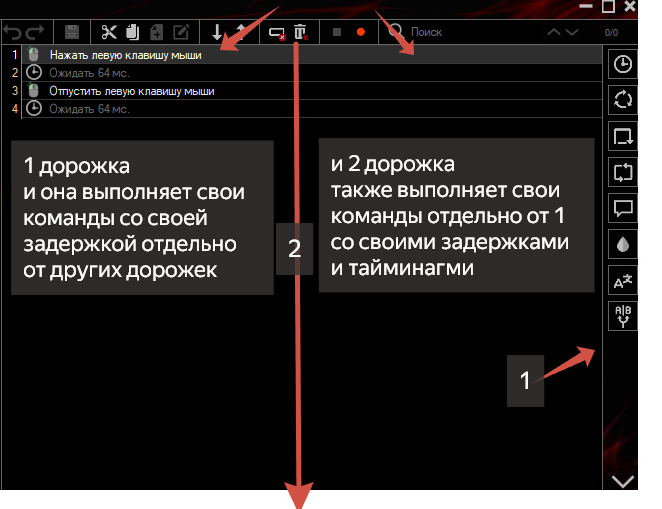Click the copy icon in toolbar
The width and height of the screenshot is (662, 509).
tap(133, 32)
